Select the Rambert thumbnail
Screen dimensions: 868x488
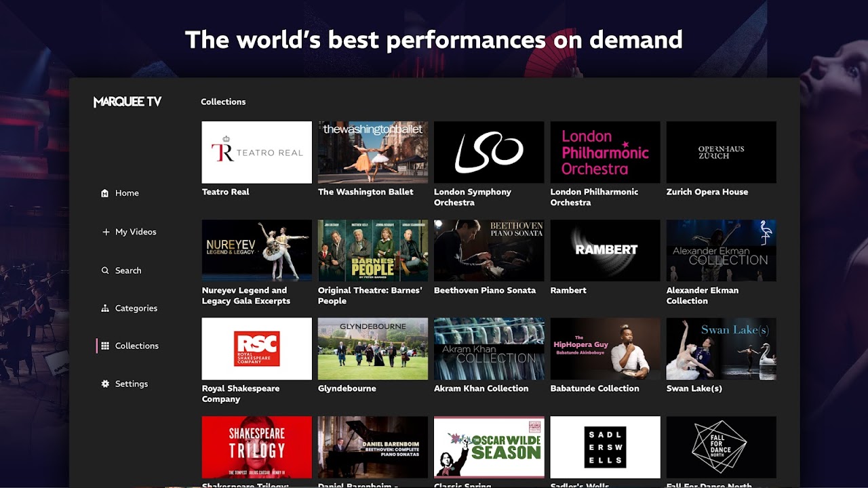[x=605, y=251]
